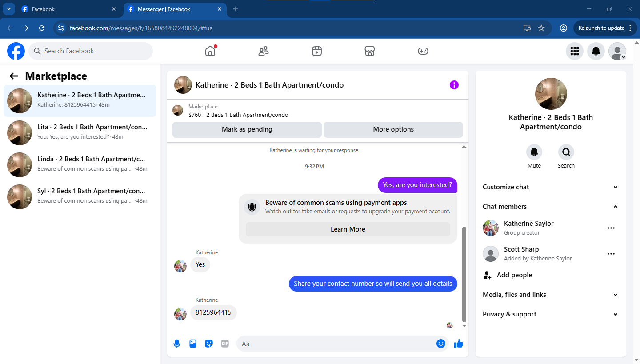This screenshot has width=640, height=364.
Task: Switch to the Facebook browser tab
Action: pos(69,9)
